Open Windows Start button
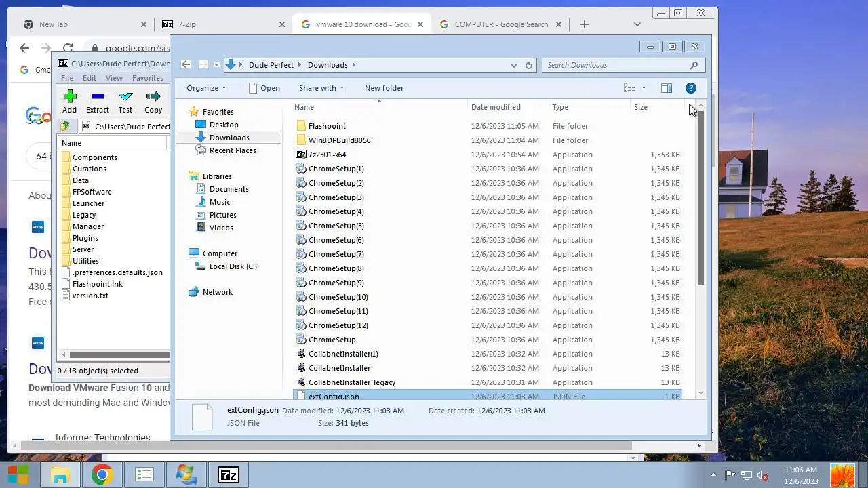The height and width of the screenshot is (488, 868). point(18,474)
